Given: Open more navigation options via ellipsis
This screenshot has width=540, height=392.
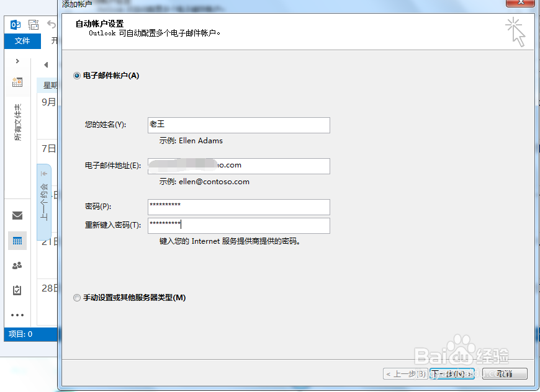Looking at the screenshot, I should (17, 314).
